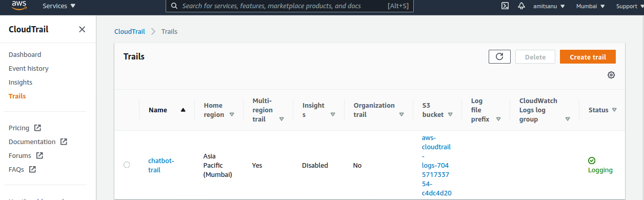Click the green Logging status check icon
Screen dimensions: 644x200
(x=592, y=161)
